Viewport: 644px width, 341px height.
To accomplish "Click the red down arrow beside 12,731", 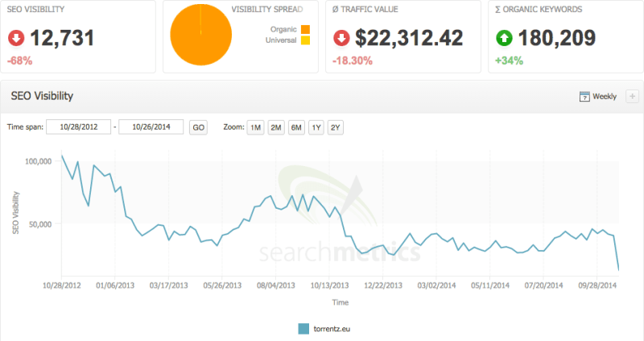I will [x=17, y=38].
